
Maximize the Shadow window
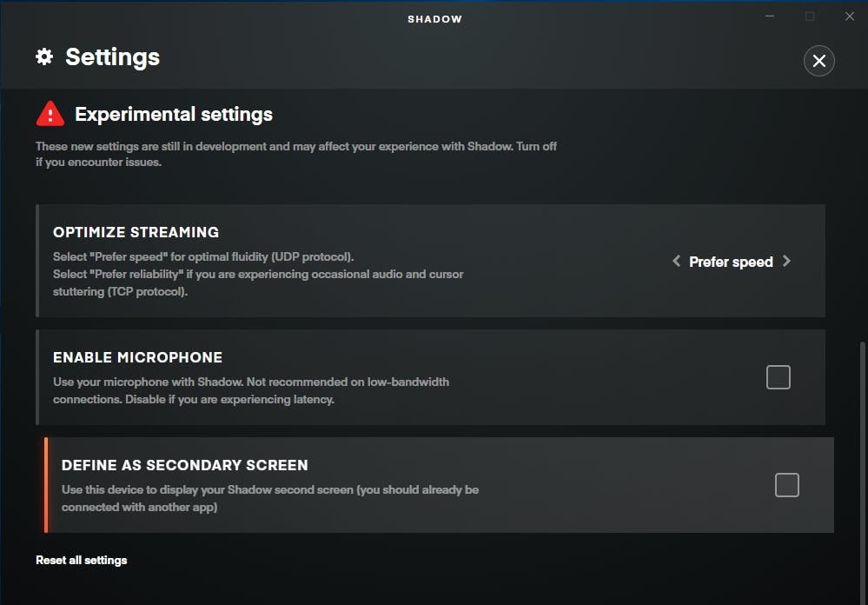(809, 17)
